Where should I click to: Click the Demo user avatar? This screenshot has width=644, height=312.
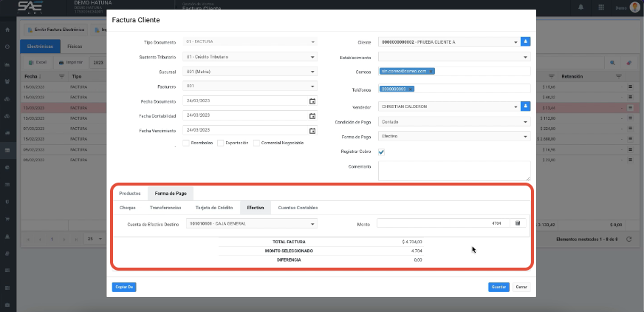pos(634,7)
